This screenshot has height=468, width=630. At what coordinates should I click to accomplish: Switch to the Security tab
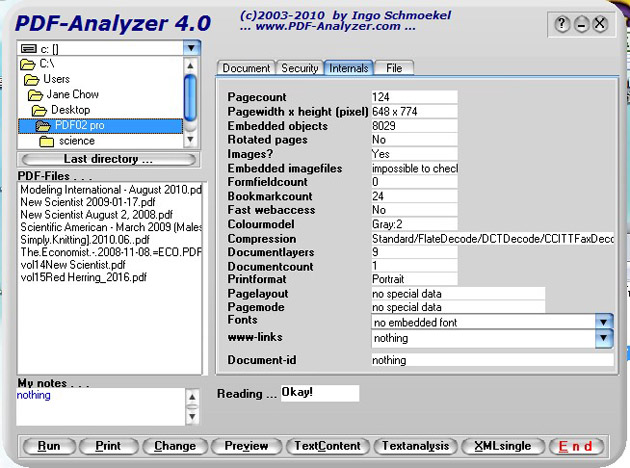point(300,68)
